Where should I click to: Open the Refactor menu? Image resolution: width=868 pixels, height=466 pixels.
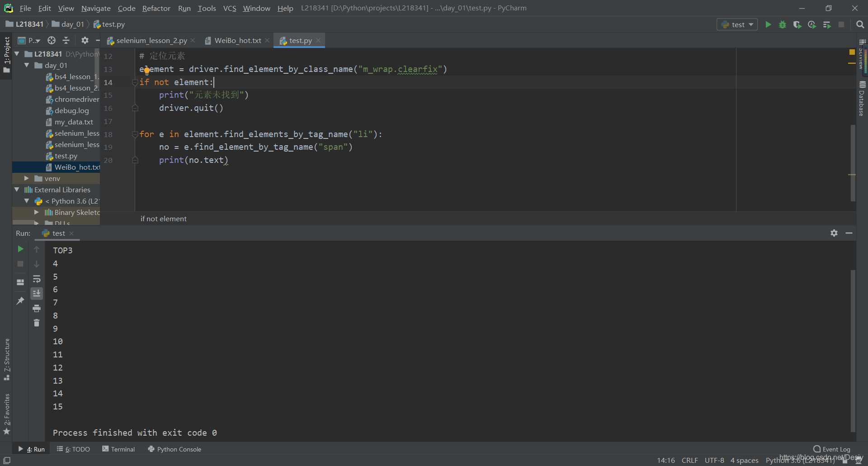tap(156, 8)
